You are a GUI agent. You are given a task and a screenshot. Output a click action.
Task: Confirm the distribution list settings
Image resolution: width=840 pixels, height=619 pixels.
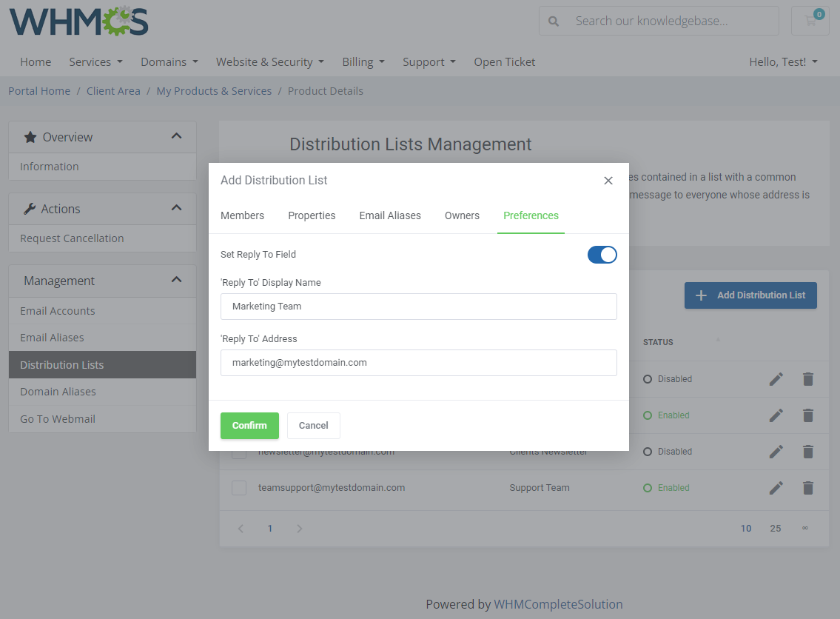point(249,425)
